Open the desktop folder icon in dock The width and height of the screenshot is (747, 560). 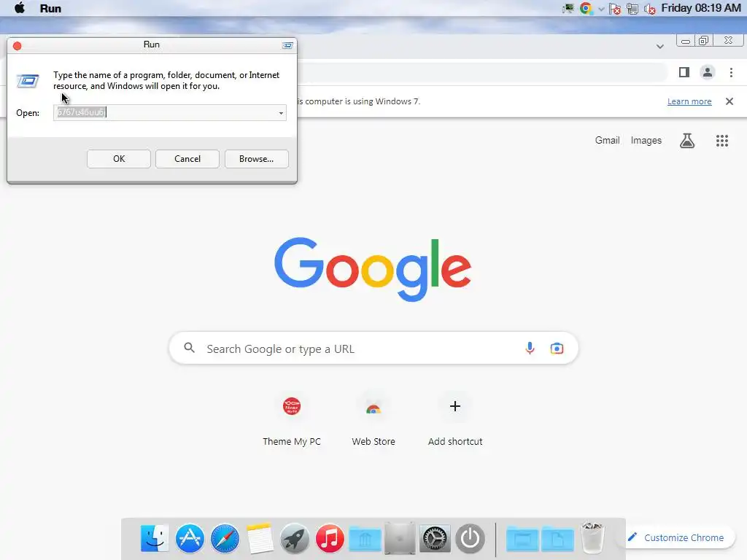tap(522, 539)
